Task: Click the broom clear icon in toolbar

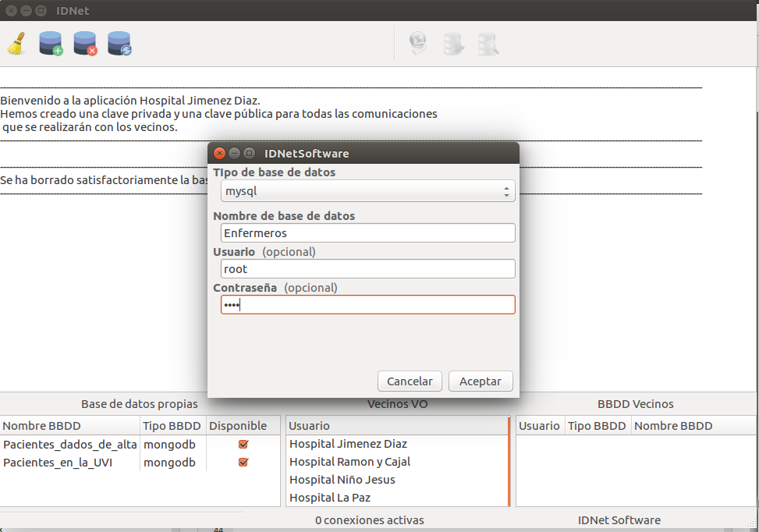Action: click(16, 44)
